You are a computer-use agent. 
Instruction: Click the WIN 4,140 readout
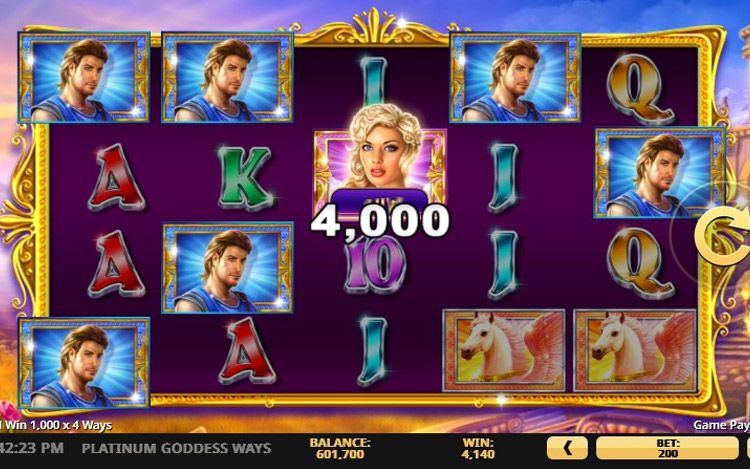(x=478, y=448)
